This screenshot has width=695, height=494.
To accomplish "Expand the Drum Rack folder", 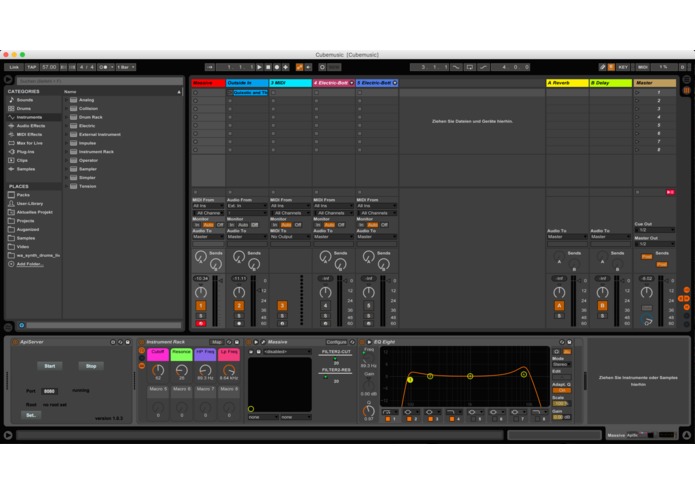I will click(67, 117).
